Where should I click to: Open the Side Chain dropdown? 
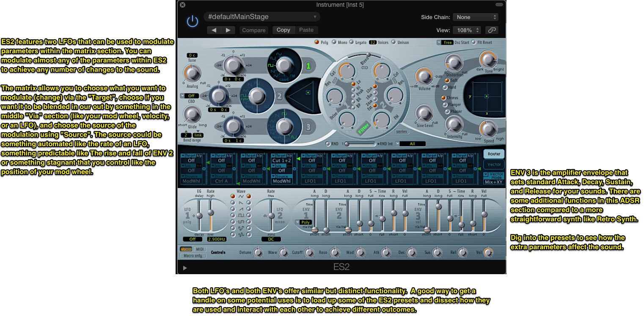[x=475, y=17]
